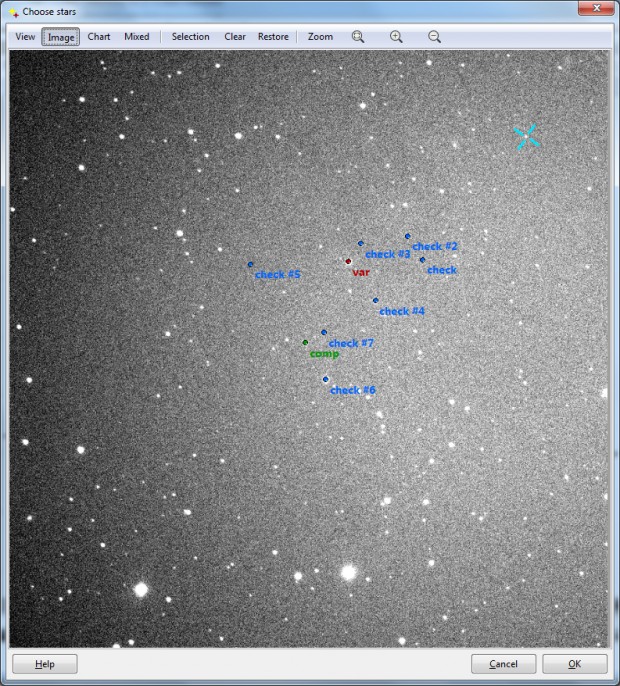Cancel the Choose stars dialog
The width and height of the screenshot is (620, 686).
pyautogui.click(x=503, y=664)
